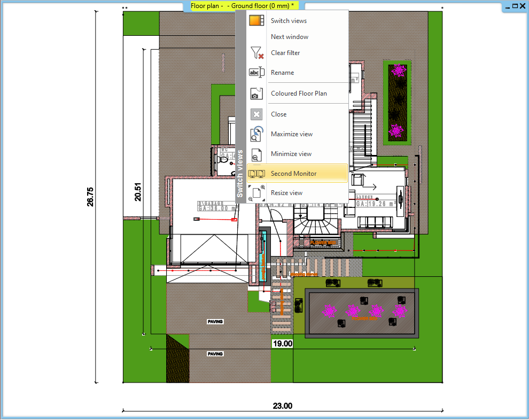Image resolution: width=529 pixels, height=420 pixels.
Task: Click the 19.00 horizontal dimension text
Action: pos(283,344)
